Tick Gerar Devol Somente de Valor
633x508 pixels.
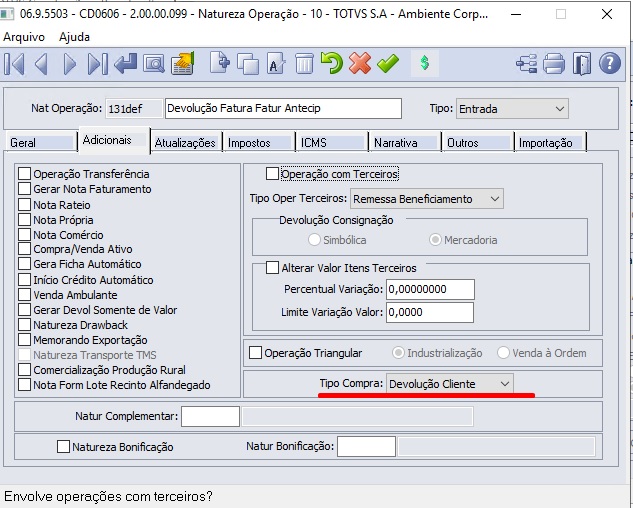[x=25, y=310]
